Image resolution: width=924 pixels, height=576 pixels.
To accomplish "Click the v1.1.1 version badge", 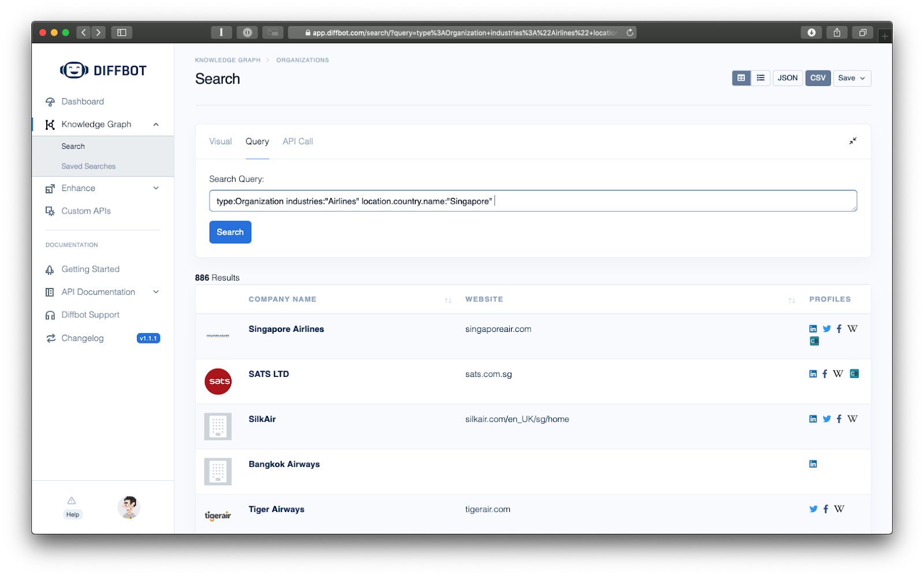I will (x=148, y=339).
